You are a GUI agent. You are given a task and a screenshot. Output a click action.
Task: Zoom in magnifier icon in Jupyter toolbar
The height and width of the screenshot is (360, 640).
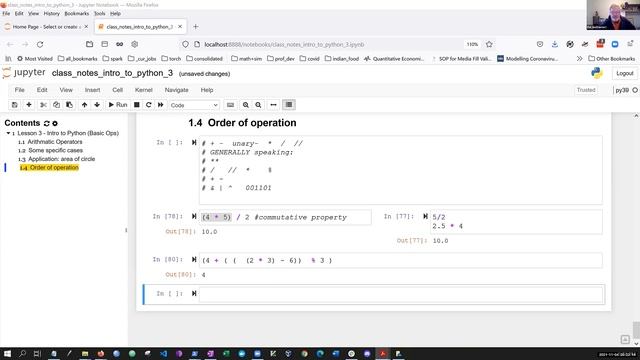(246, 105)
